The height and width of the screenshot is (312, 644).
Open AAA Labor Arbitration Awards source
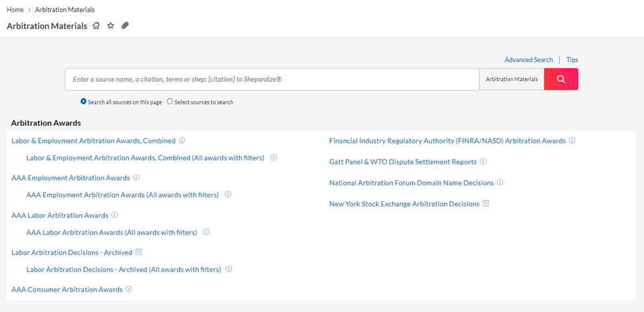(x=60, y=215)
